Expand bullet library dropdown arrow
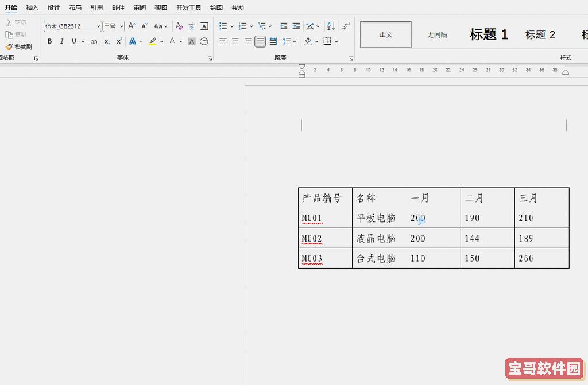 [232, 26]
